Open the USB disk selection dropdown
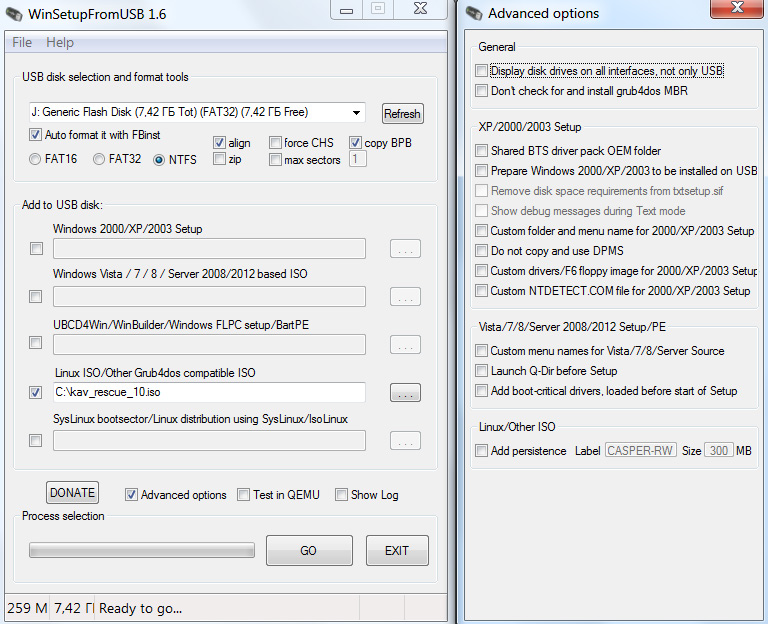This screenshot has width=768, height=624. (357, 112)
